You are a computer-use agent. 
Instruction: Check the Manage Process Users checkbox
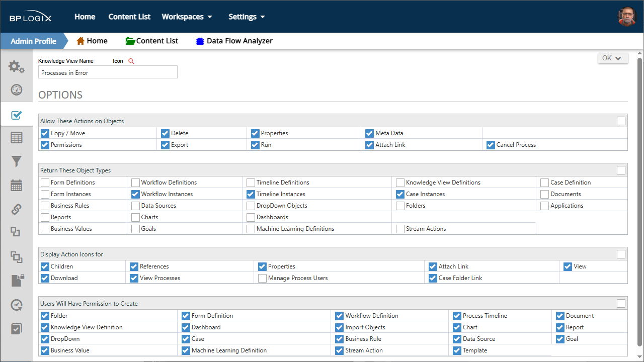point(262,278)
